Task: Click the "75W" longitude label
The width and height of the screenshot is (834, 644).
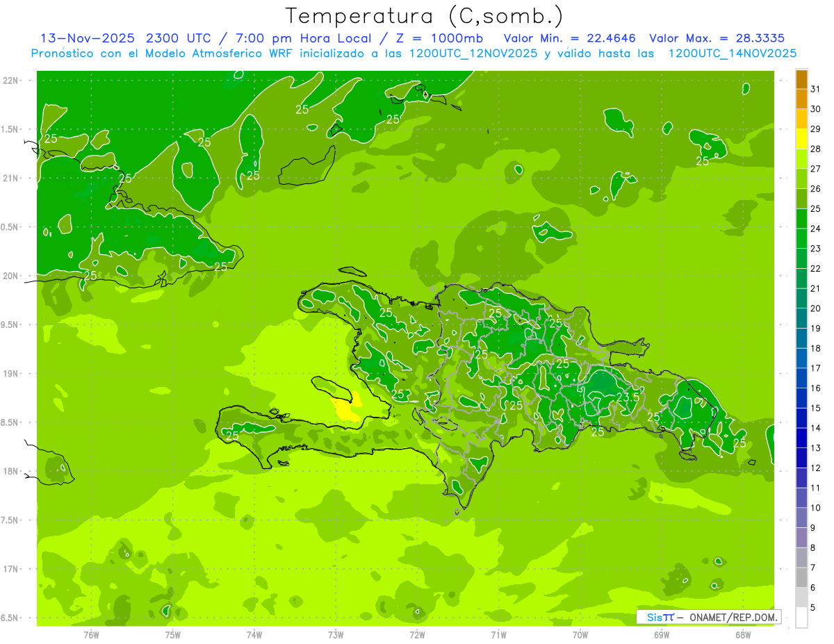Action: click(x=173, y=634)
